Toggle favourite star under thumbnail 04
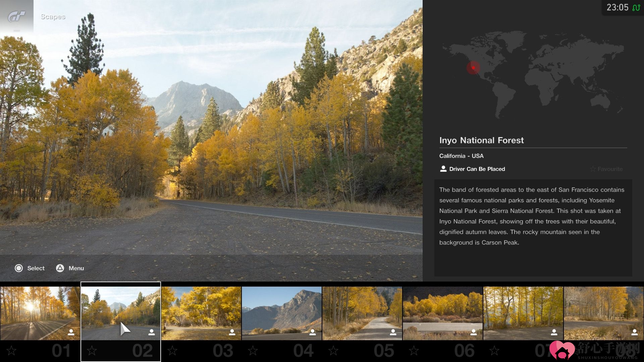Viewport: 644px width, 362px height. [253, 351]
